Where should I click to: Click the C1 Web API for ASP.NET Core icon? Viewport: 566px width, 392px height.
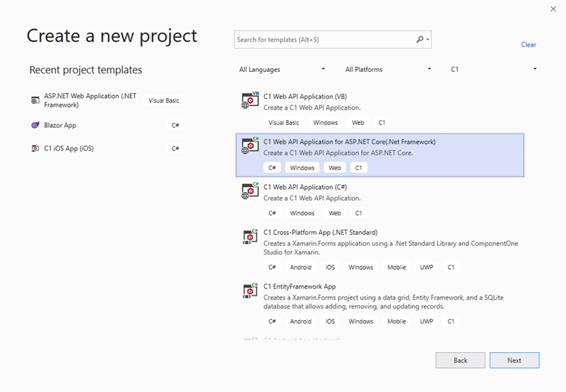point(250,145)
